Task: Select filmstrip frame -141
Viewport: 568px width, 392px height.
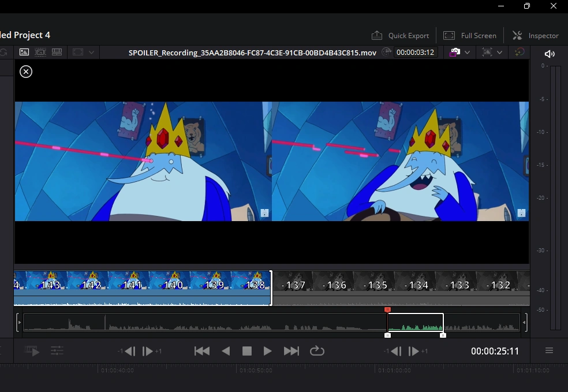Action: [x=129, y=281]
